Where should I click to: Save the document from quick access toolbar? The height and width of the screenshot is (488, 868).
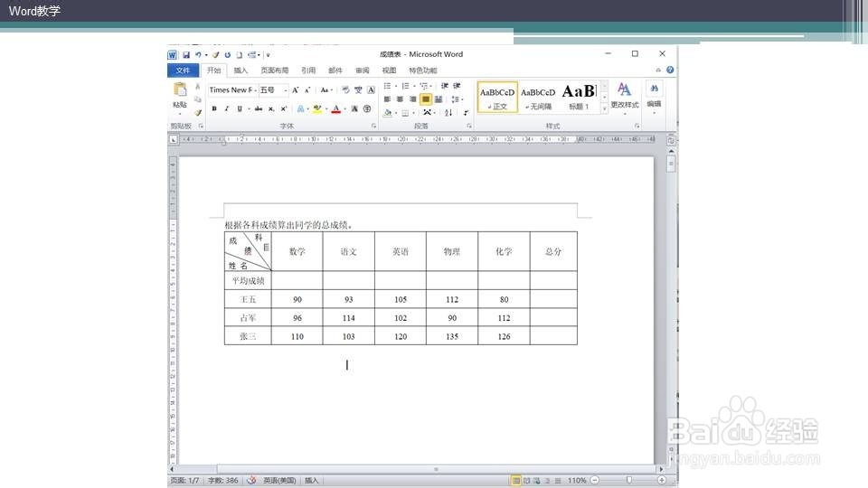click(186, 55)
